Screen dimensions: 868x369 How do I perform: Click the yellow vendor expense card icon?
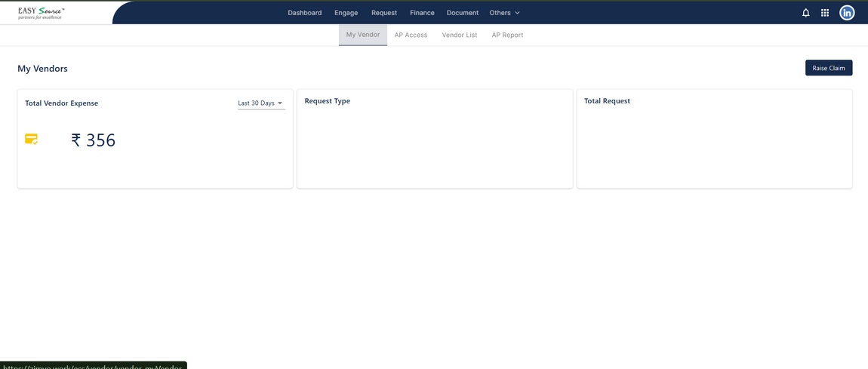tap(32, 139)
